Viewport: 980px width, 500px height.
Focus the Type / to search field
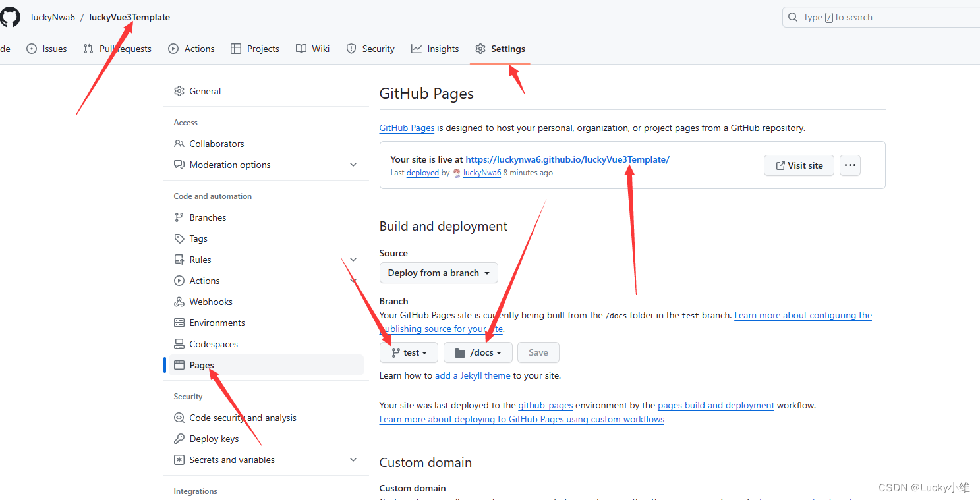tap(881, 18)
